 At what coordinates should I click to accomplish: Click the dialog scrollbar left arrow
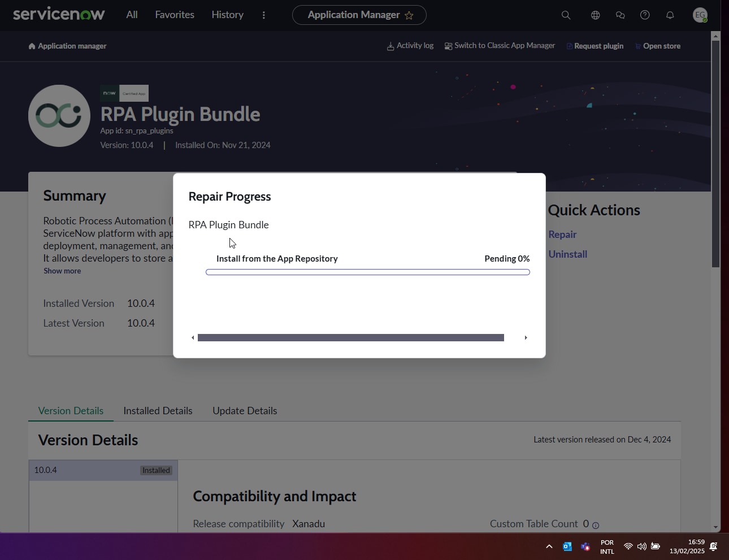click(x=193, y=338)
